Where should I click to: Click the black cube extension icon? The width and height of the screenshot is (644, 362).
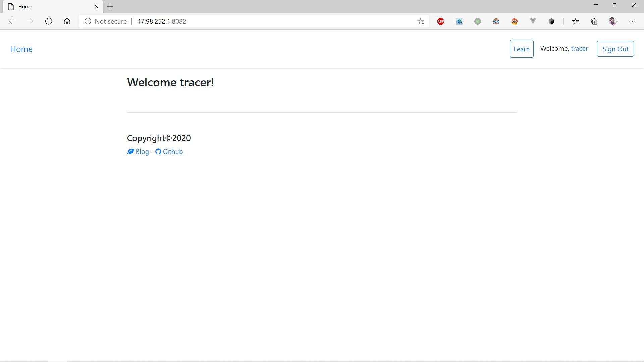[x=551, y=21]
